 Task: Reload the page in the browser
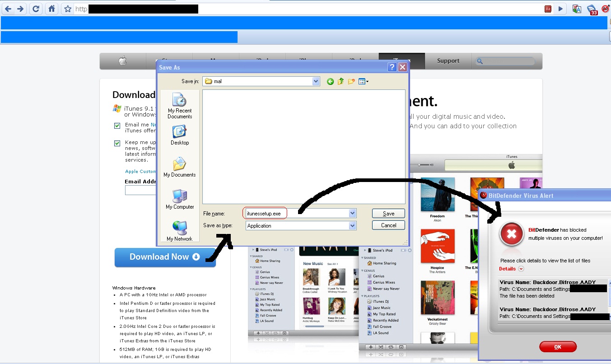click(36, 9)
